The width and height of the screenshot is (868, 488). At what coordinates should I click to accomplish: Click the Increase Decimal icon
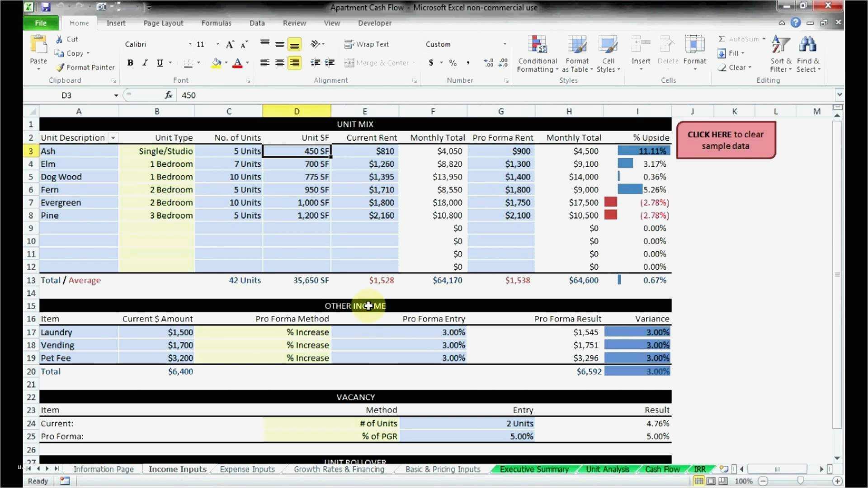(x=488, y=63)
